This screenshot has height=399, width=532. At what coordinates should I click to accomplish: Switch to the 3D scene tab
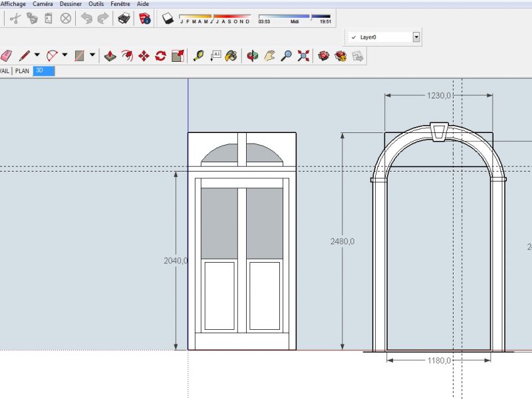click(43, 71)
